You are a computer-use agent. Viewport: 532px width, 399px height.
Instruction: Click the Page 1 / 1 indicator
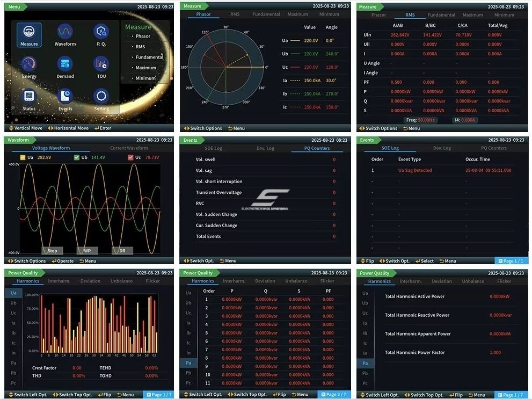click(x=511, y=261)
